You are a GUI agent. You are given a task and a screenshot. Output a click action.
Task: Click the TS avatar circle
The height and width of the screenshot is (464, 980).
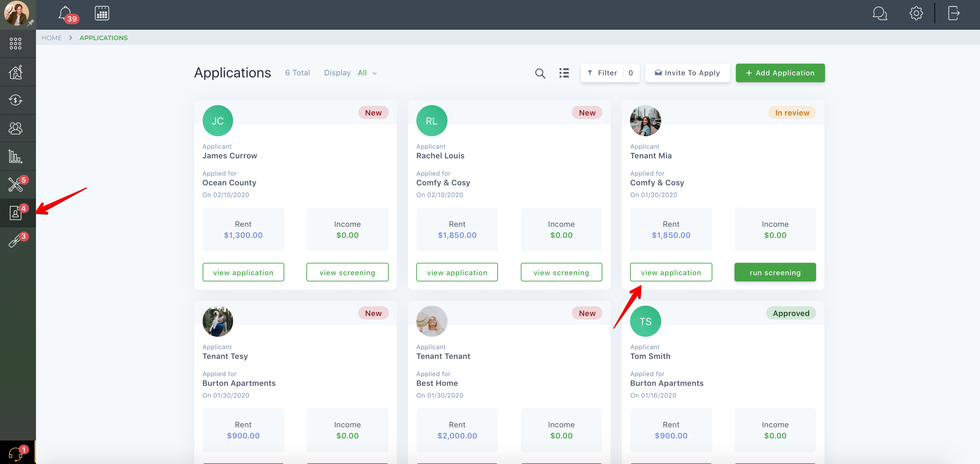coord(645,322)
